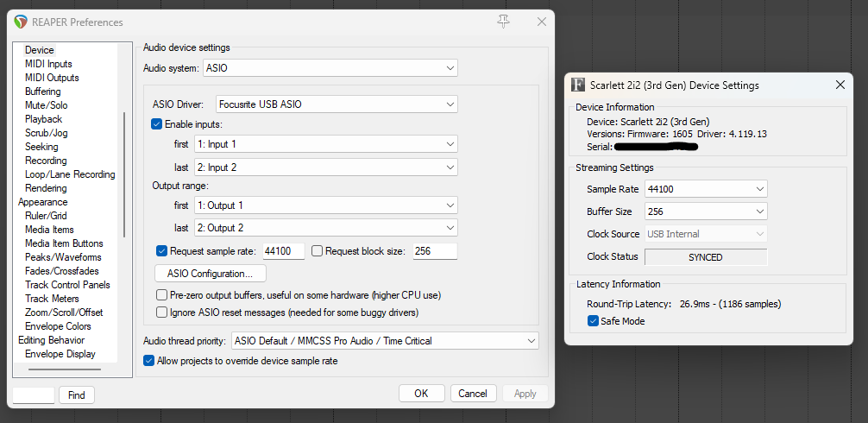Go to Fades/Crossfades preferences
Screen dimensions: 868x423
click(x=62, y=271)
